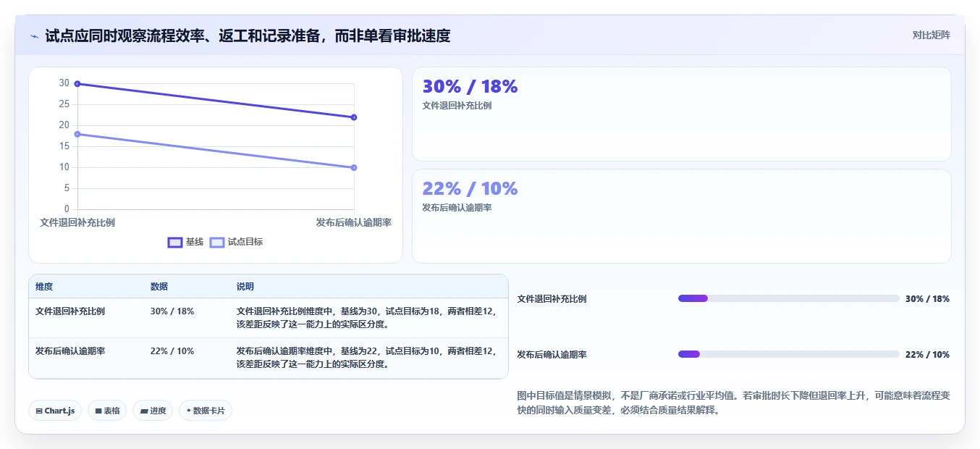
Task: Click the 试点目标 data point at value 10
Action: click(x=354, y=167)
